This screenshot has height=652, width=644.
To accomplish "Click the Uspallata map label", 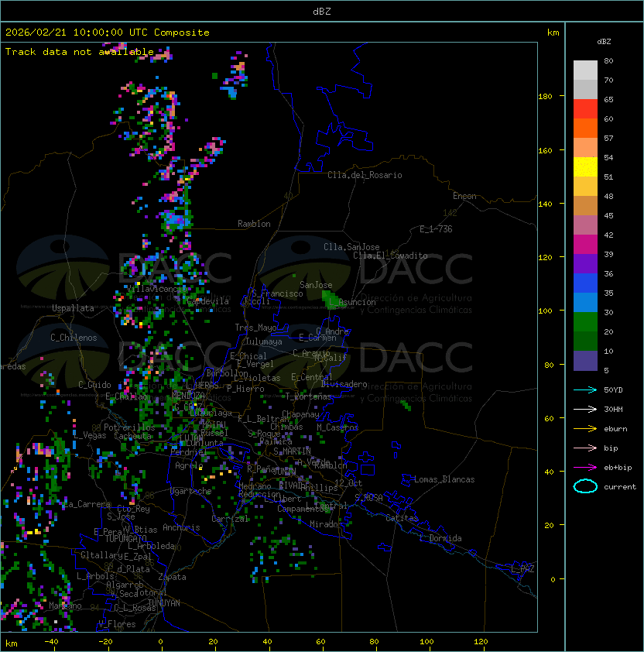I will (x=73, y=308).
